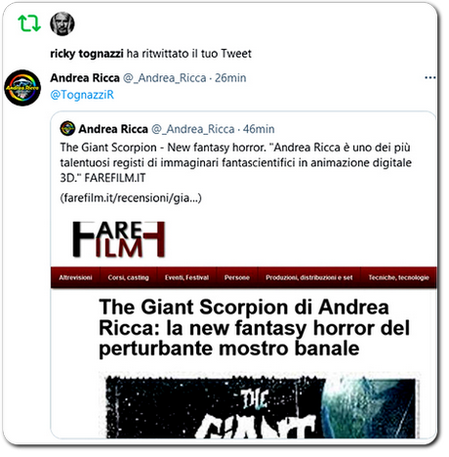Select the Tecniche, tecnologie menu item

point(399,277)
